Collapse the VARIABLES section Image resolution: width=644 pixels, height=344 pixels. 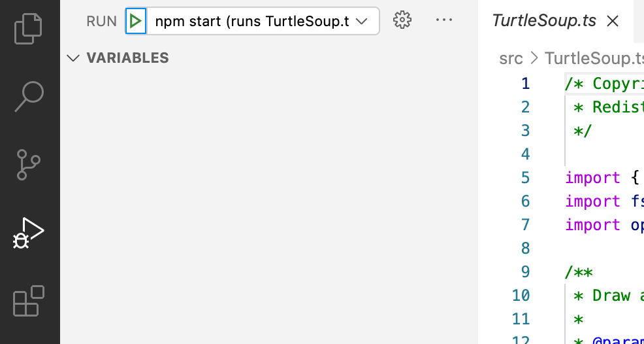(73, 58)
